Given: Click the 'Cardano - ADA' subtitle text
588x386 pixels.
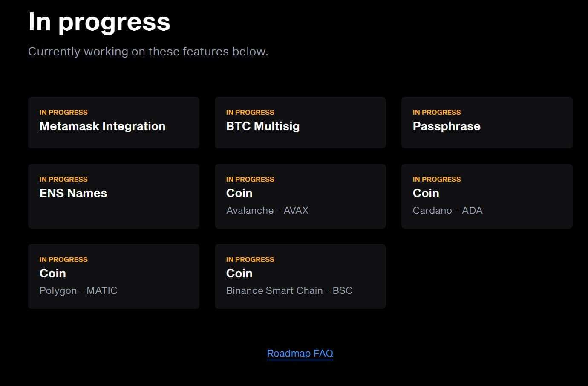Looking at the screenshot, I should (447, 211).
